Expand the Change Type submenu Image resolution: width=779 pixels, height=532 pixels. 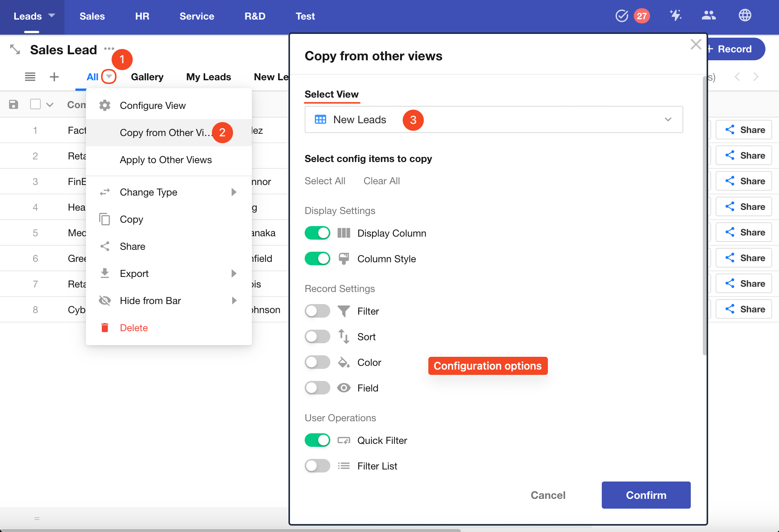coord(234,192)
